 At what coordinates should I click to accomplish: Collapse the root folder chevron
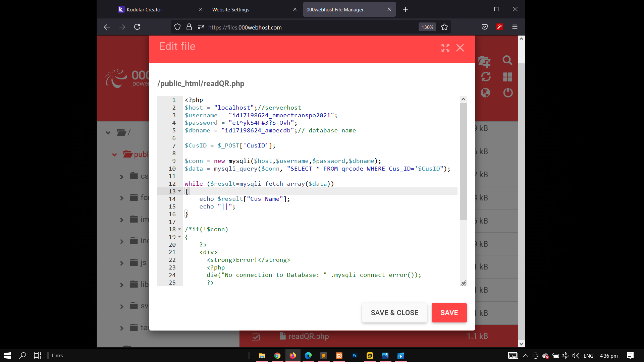pyautogui.click(x=108, y=133)
